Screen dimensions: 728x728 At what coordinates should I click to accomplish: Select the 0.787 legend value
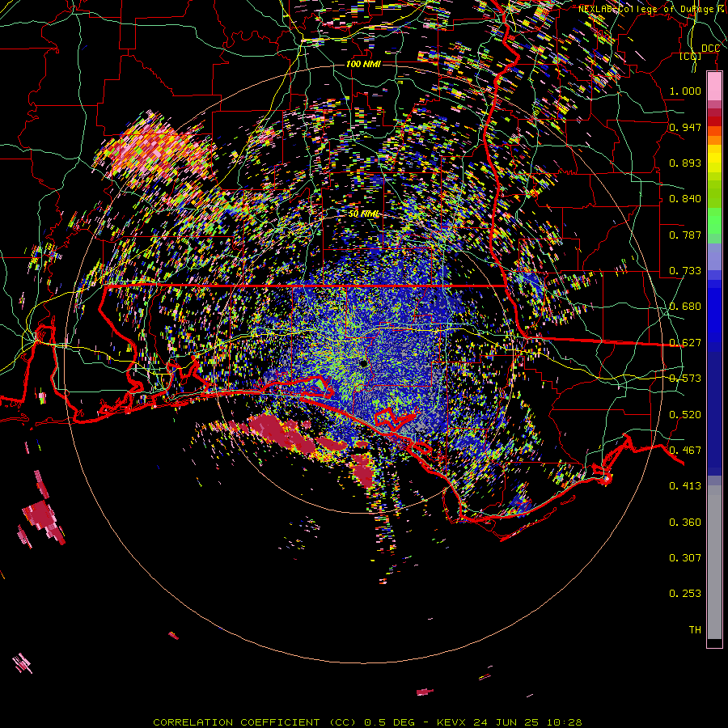tap(685, 235)
